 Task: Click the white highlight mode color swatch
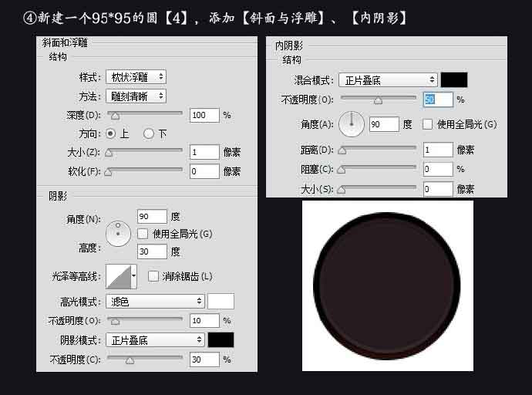(x=221, y=302)
